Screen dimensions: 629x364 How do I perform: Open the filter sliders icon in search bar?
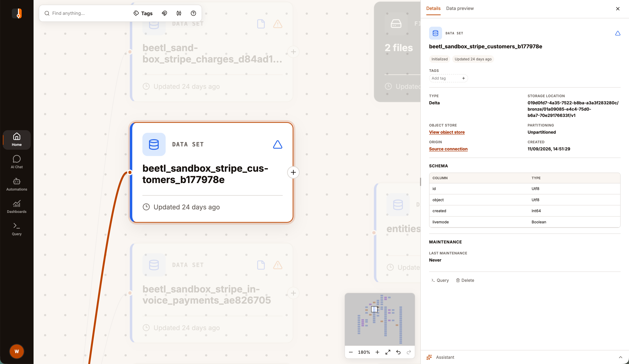click(179, 13)
